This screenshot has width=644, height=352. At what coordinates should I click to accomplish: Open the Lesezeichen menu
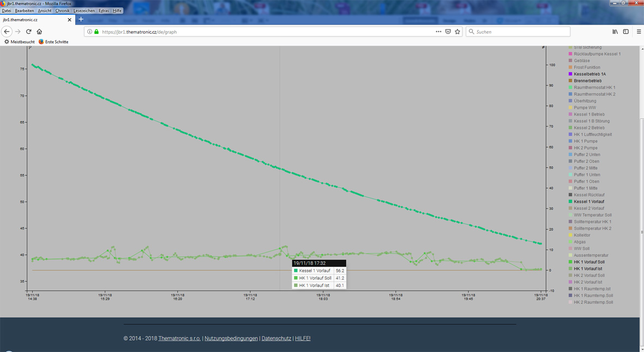coord(84,10)
